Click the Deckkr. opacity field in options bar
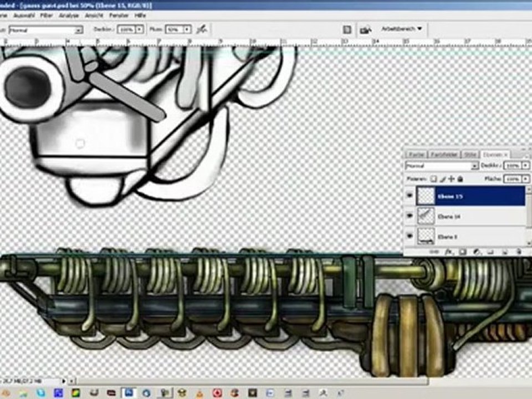The image size is (532, 399). (x=126, y=30)
